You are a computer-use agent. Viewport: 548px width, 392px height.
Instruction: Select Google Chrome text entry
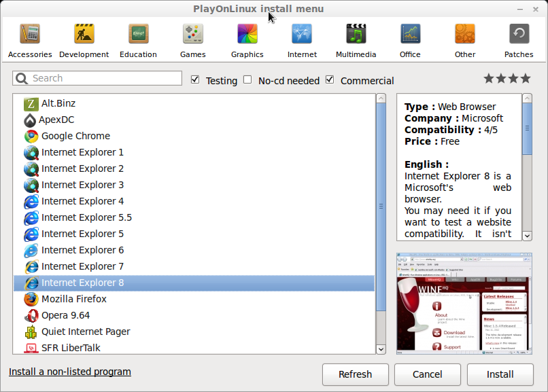pyautogui.click(x=75, y=136)
